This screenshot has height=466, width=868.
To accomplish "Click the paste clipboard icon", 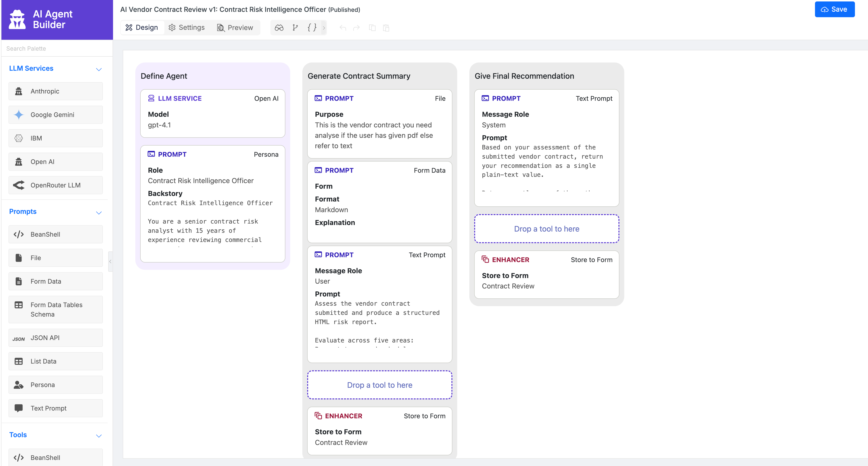I will click(x=386, y=28).
